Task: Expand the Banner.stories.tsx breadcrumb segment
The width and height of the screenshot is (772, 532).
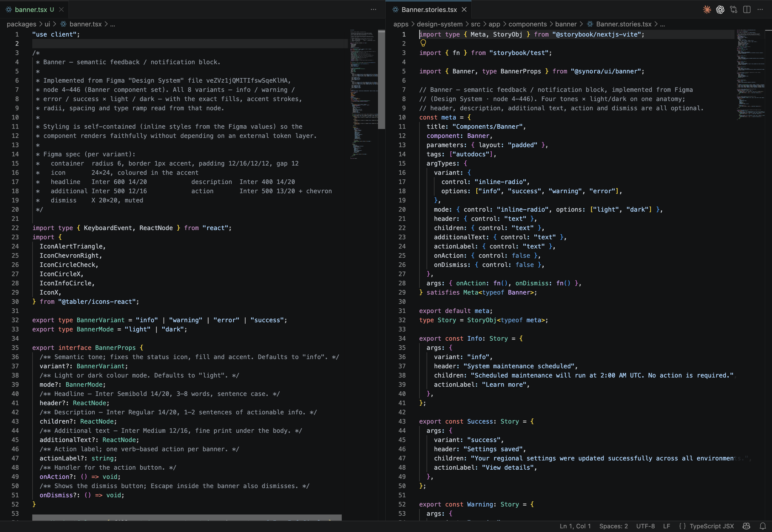Action: tap(624, 24)
